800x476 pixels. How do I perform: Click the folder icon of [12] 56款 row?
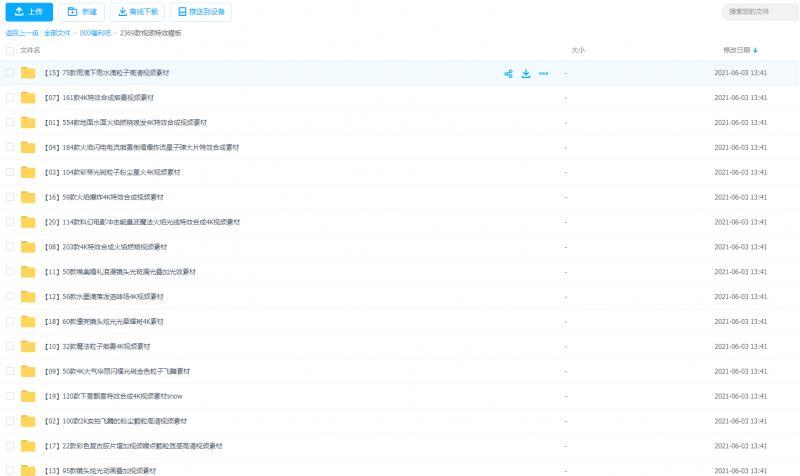(28, 296)
